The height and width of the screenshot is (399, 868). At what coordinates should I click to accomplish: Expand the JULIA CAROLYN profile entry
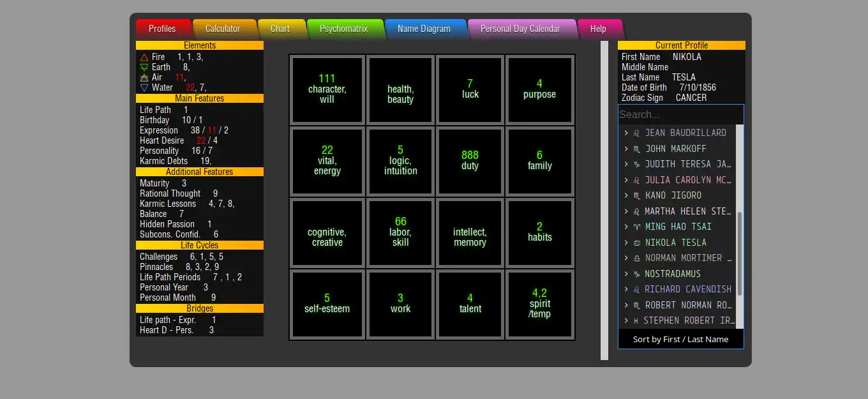click(626, 180)
